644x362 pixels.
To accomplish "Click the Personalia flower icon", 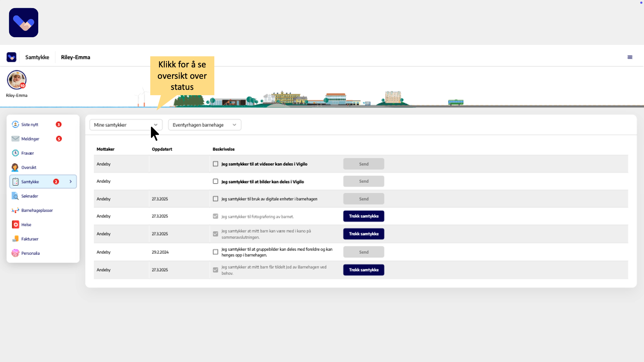I will pos(15,253).
